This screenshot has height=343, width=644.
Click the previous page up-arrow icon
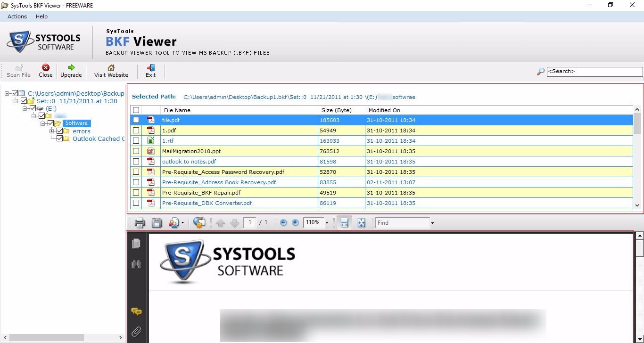220,223
